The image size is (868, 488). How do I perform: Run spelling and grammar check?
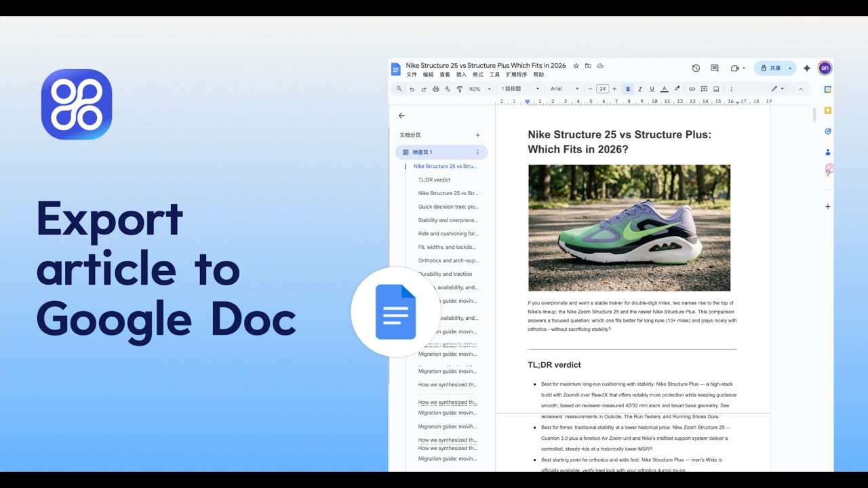448,89
